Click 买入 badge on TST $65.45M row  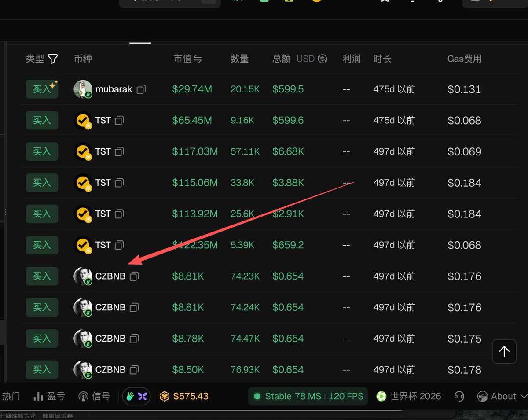42,120
